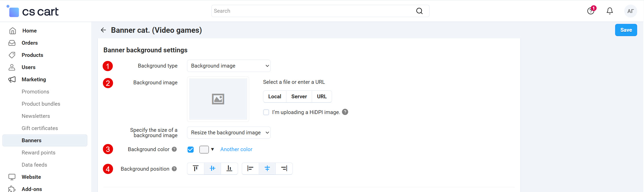This screenshot has height=192, width=644.
Task: Open the Background type dropdown
Action: (229, 66)
